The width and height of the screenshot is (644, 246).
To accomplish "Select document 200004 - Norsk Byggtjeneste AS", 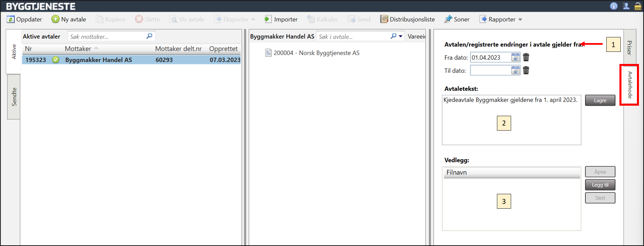I will tap(316, 53).
